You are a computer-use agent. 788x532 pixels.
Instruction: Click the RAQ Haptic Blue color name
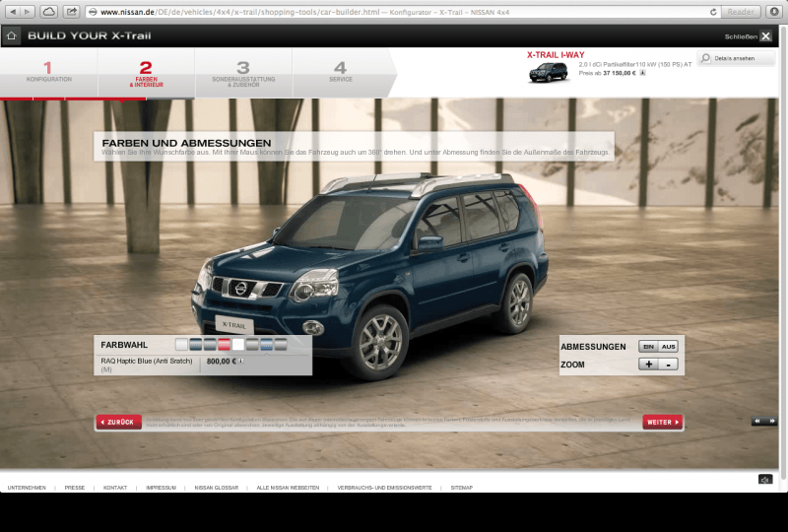(x=147, y=361)
